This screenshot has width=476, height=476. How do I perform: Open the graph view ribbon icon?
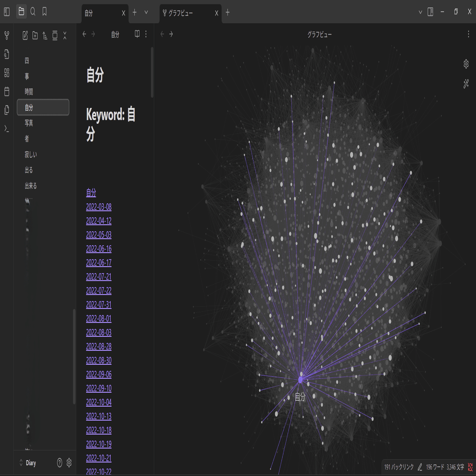tap(7, 35)
